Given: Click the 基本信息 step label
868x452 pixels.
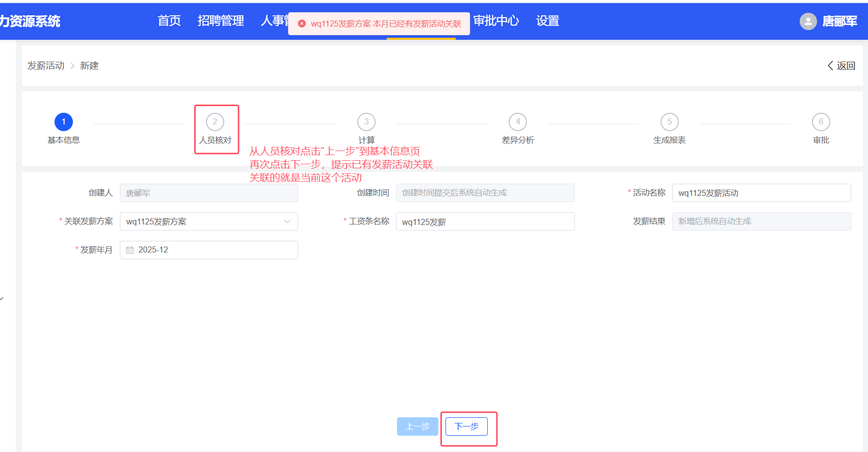Looking at the screenshot, I should coord(64,140).
